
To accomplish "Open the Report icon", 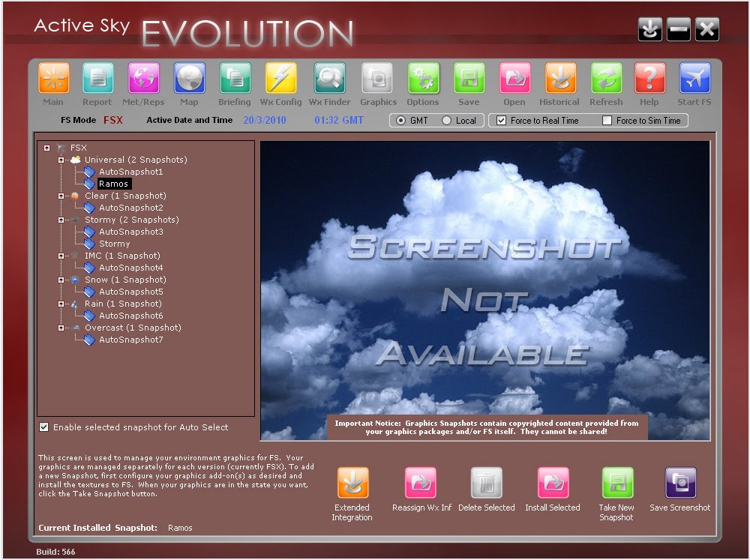I will coord(97,77).
